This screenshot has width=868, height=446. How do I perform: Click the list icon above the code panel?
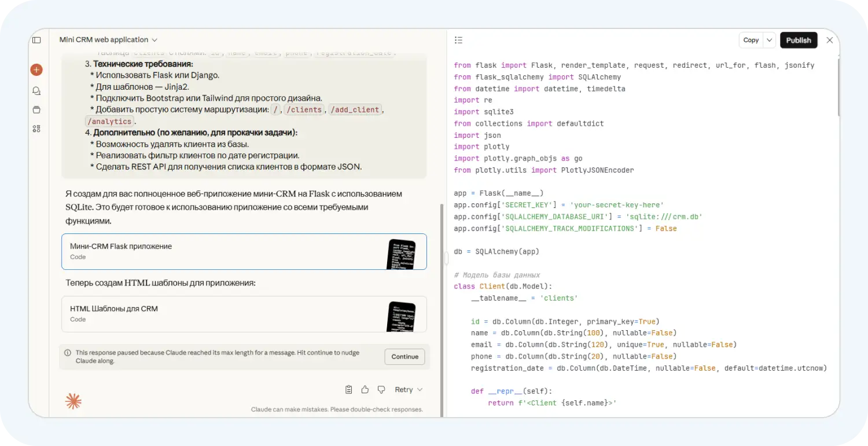[458, 40]
